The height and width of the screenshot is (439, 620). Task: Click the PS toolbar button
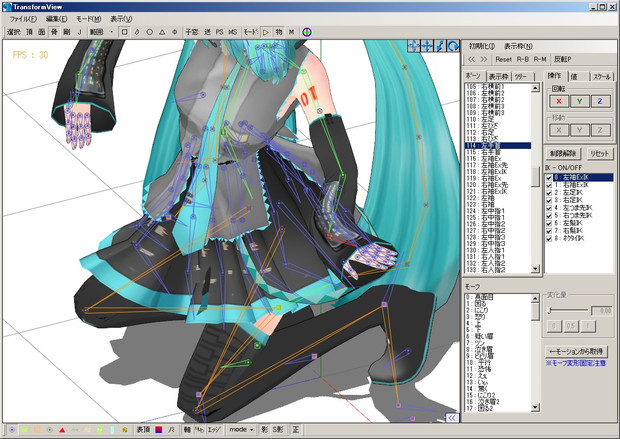[x=219, y=32]
